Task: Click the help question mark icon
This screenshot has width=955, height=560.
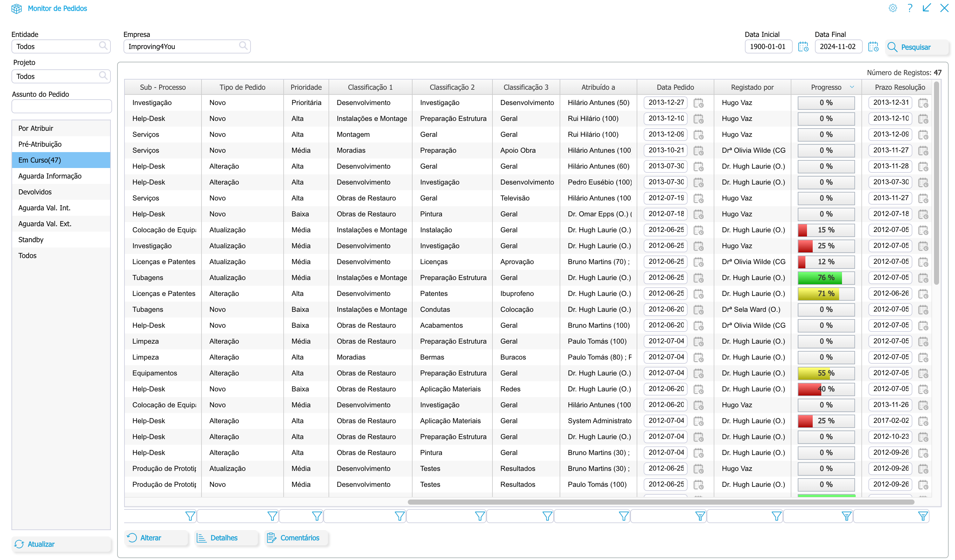Action: pyautogui.click(x=909, y=8)
